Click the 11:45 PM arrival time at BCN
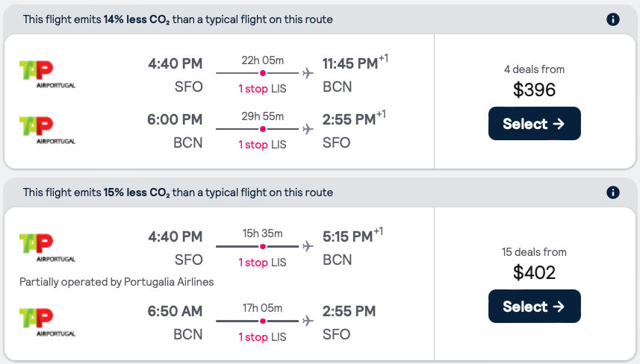640x364 pixels. 349,64
